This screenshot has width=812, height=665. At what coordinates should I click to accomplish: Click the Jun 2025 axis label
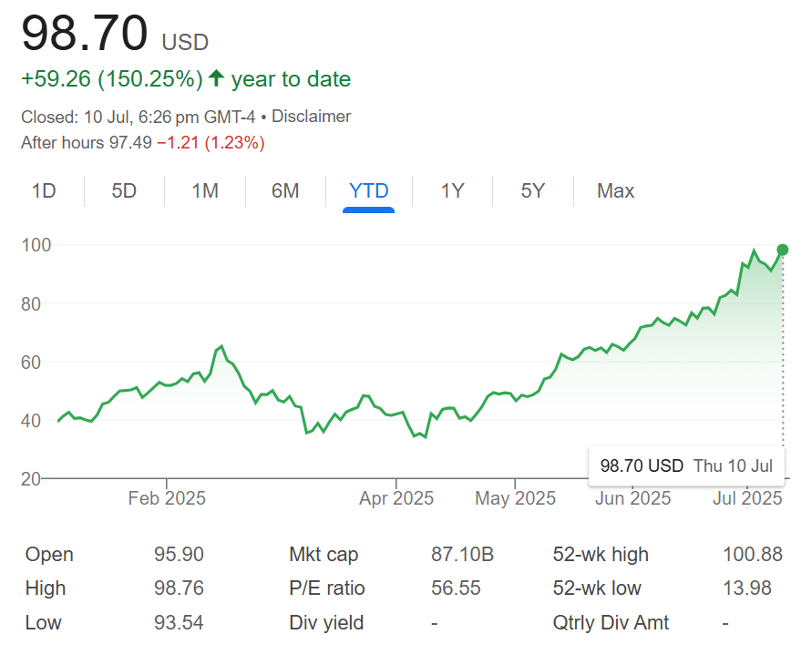[x=632, y=498]
